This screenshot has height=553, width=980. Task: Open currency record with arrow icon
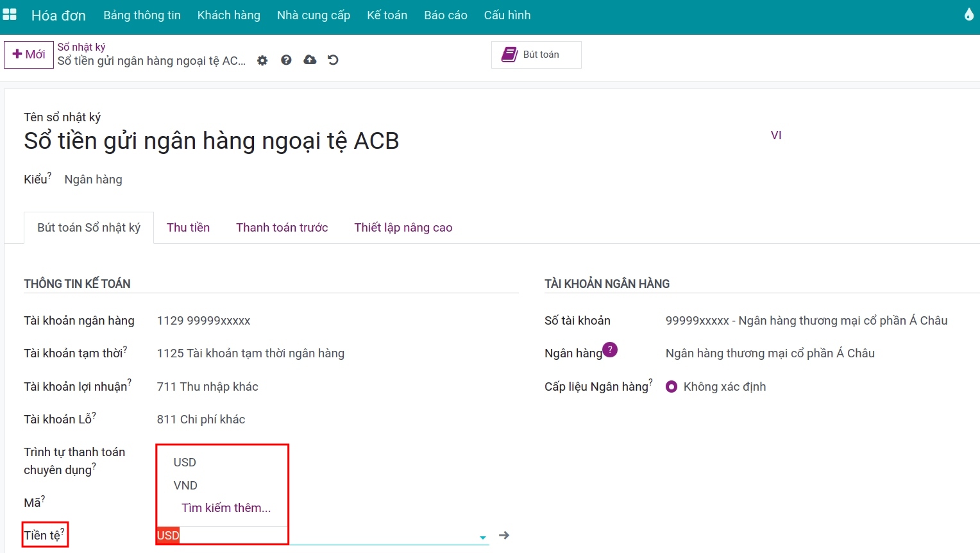click(x=504, y=535)
